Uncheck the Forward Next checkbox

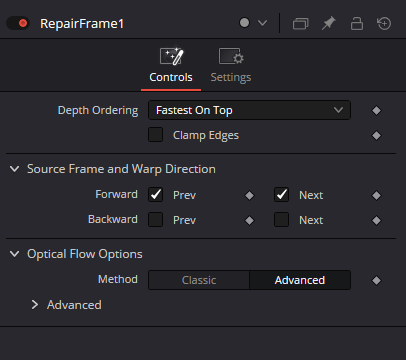pyautogui.click(x=281, y=195)
